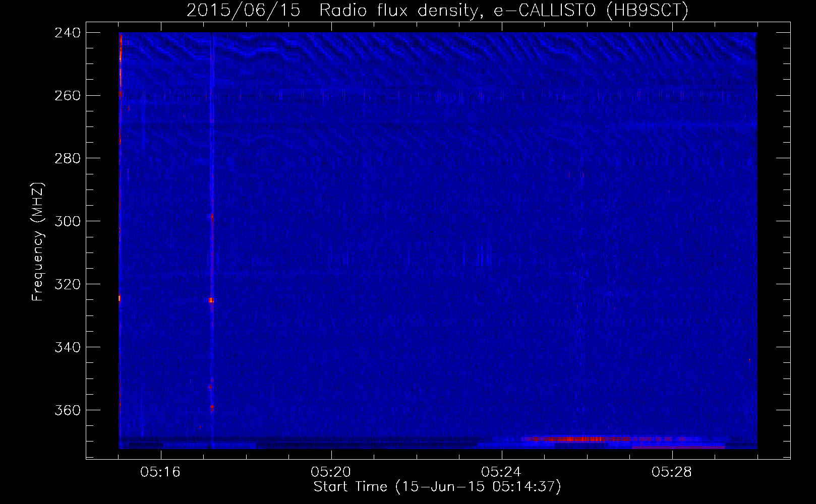Click the 05:20 time tick label
This screenshot has width=816, height=504.
click(x=331, y=472)
